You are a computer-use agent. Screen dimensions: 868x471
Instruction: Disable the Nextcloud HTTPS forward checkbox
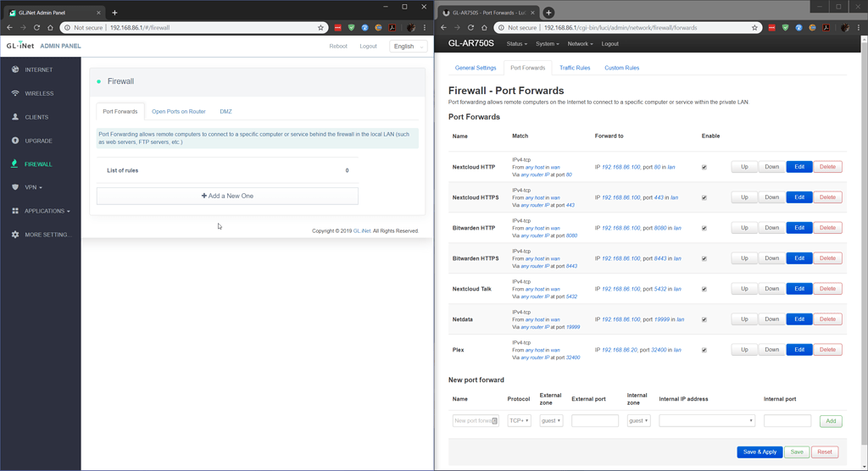[x=704, y=197]
